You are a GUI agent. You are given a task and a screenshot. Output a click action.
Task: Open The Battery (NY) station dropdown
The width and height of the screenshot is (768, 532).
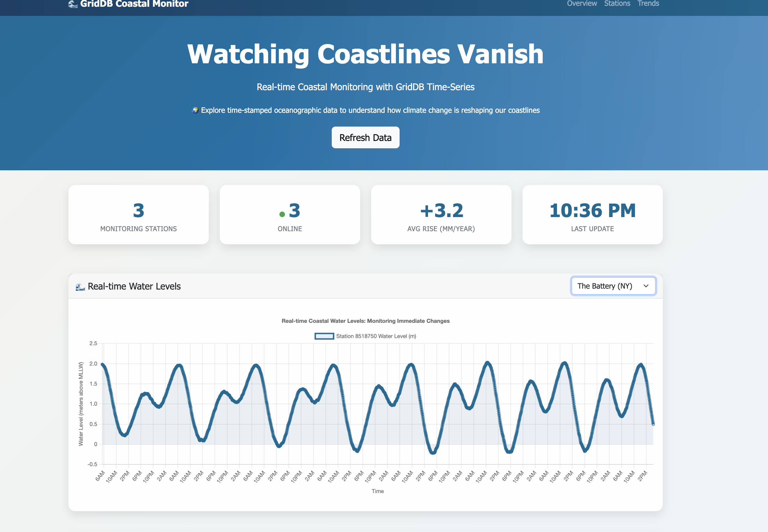coord(605,286)
